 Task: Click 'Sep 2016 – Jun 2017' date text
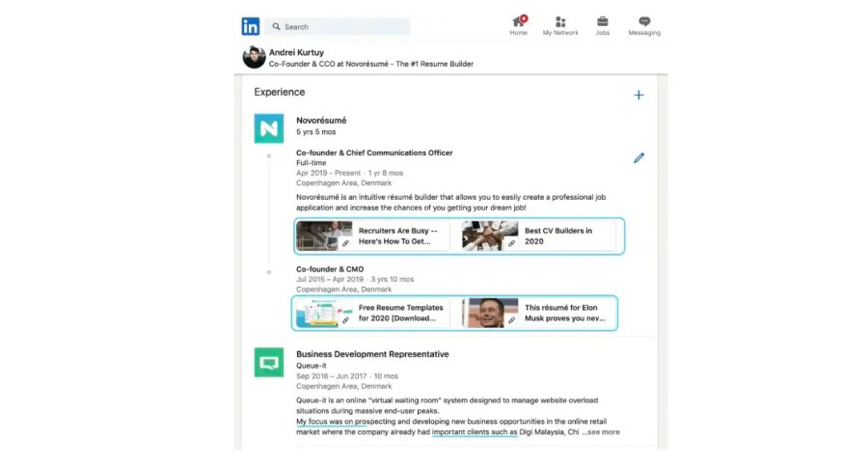331,376
